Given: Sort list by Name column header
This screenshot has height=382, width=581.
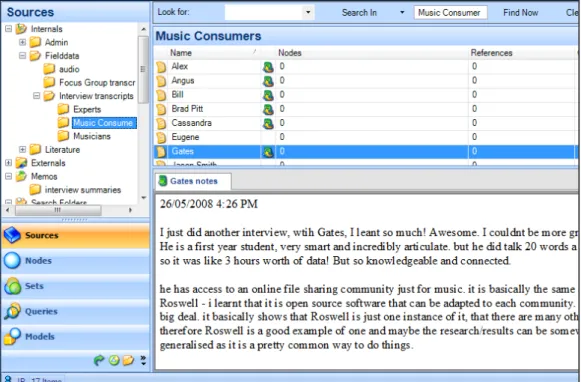Looking at the screenshot, I should tap(214, 53).
